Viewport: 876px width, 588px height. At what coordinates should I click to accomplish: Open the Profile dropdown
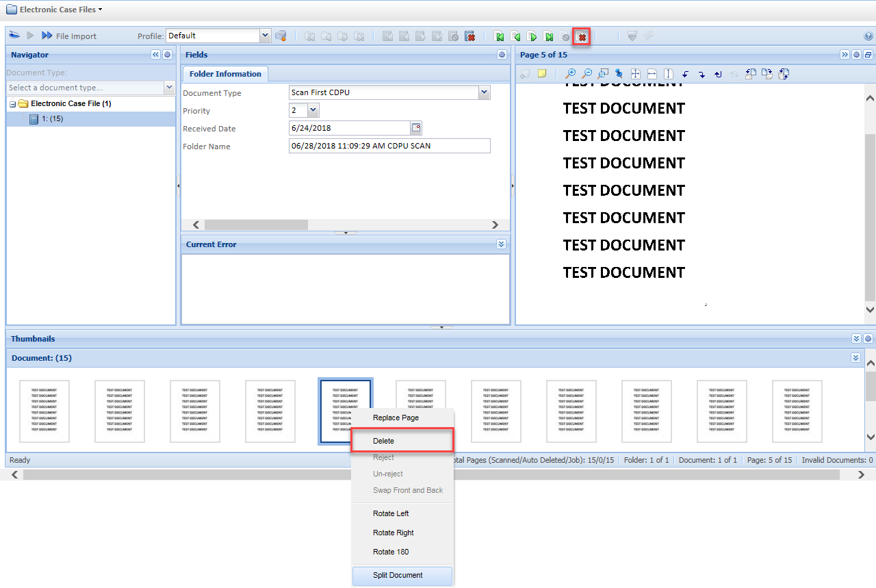(x=266, y=36)
